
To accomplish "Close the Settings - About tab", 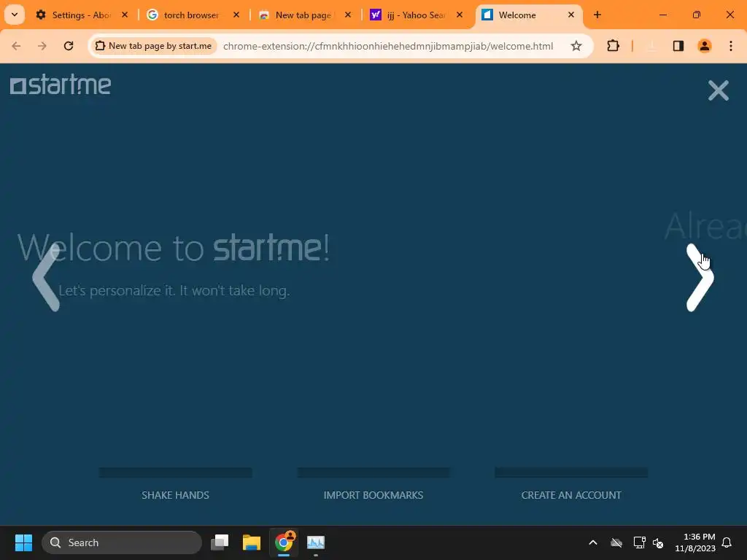I will 125,15.
